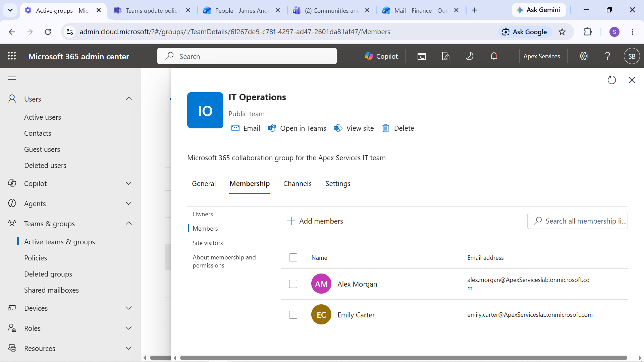
Task: Bookmark this page with the star icon
Action: (562, 32)
